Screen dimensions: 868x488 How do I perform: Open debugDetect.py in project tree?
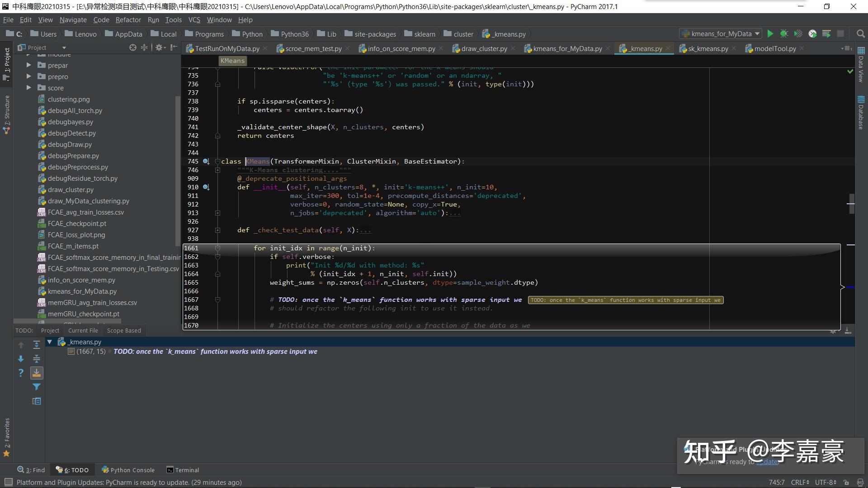click(72, 133)
